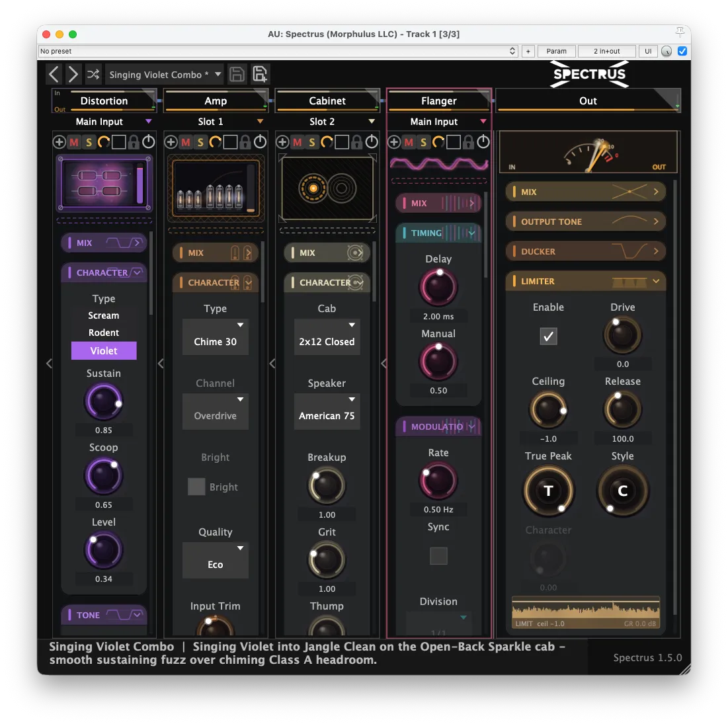Solo the Distortion module
Screen dimensions: 728x724
point(89,142)
